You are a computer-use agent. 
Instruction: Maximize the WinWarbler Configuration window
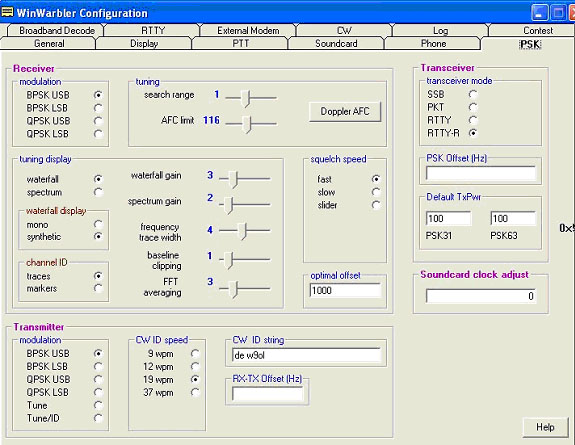tap(558, 13)
